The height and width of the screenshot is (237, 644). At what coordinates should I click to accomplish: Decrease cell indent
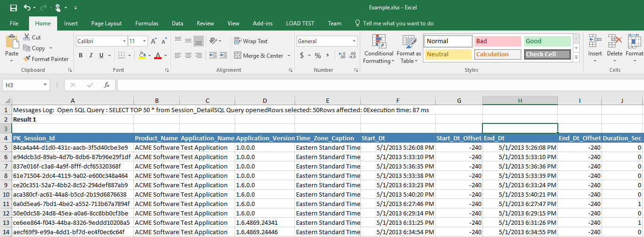click(214, 55)
